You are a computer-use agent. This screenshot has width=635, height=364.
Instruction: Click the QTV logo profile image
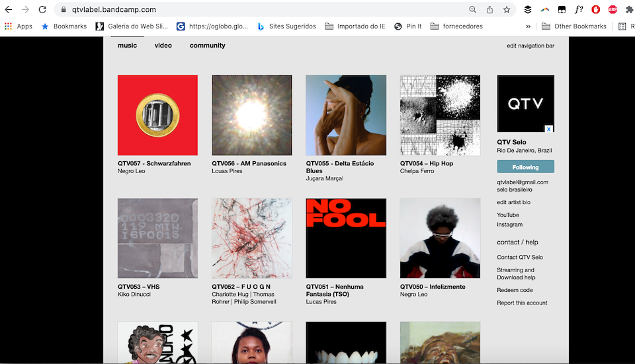tap(525, 104)
